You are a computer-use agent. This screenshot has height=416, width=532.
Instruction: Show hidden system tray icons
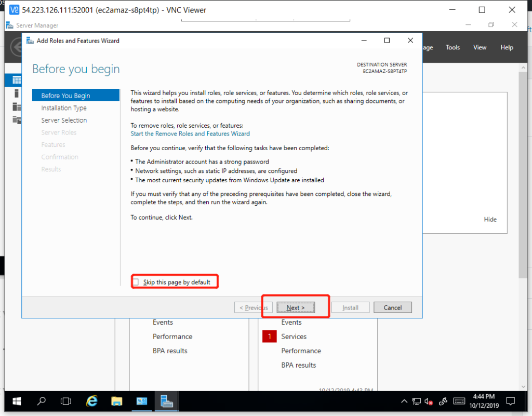pos(404,401)
